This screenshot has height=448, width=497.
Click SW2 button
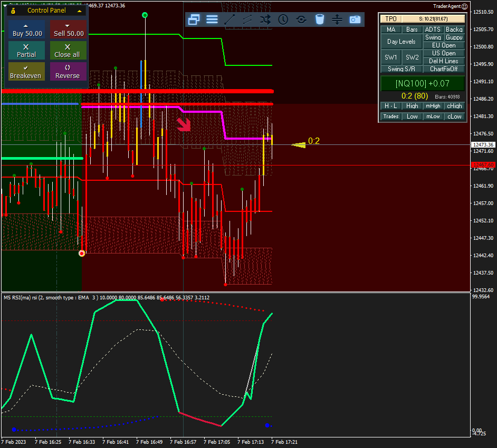(412, 57)
